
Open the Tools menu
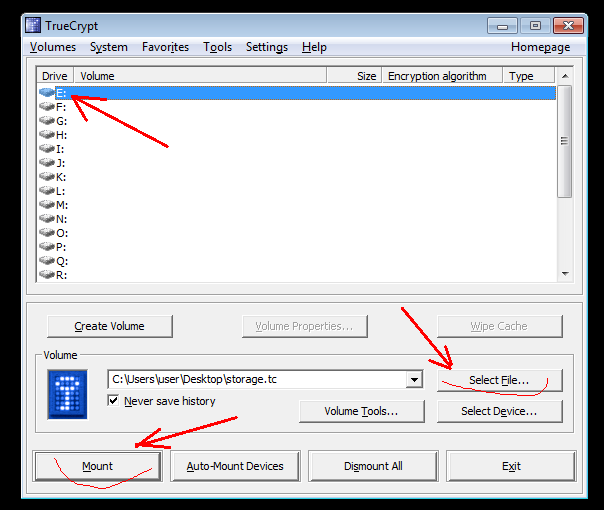[x=217, y=47]
